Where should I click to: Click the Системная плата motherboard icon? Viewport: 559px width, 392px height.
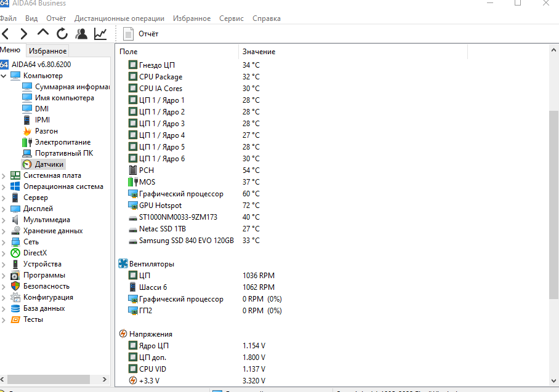coord(15,175)
